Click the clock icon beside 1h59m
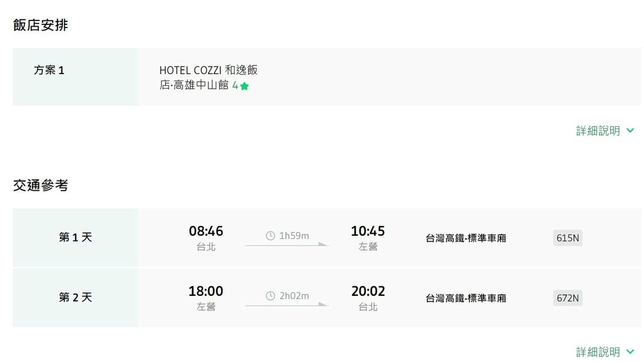Image resolution: width=644 pixels, height=362 pixels. [x=270, y=236]
